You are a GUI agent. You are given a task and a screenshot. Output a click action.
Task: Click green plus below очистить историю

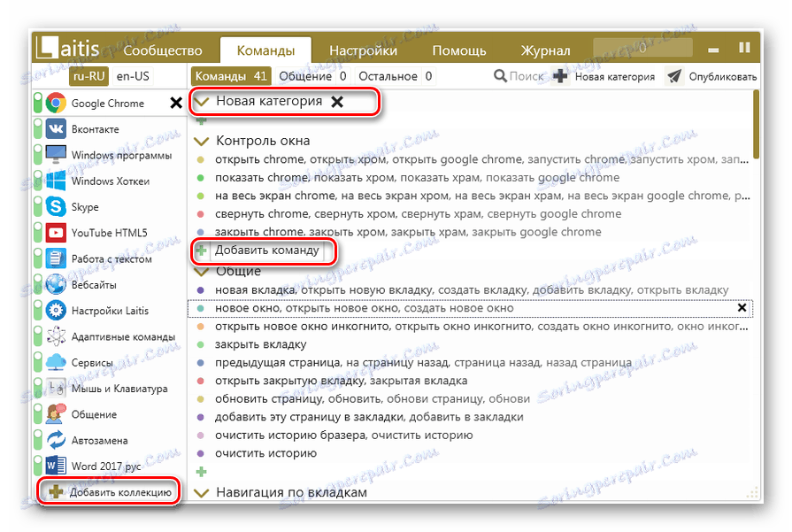tap(201, 472)
